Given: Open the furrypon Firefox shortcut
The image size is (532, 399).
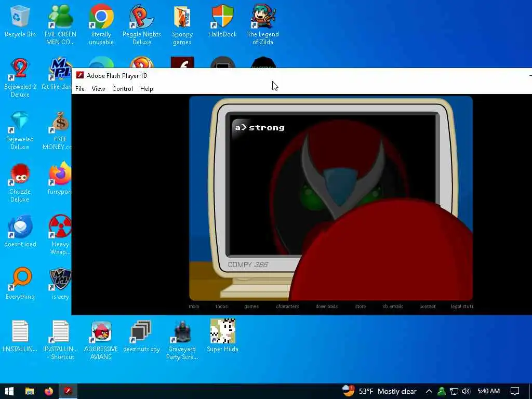Looking at the screenshot, I should [x=60, y=179].
